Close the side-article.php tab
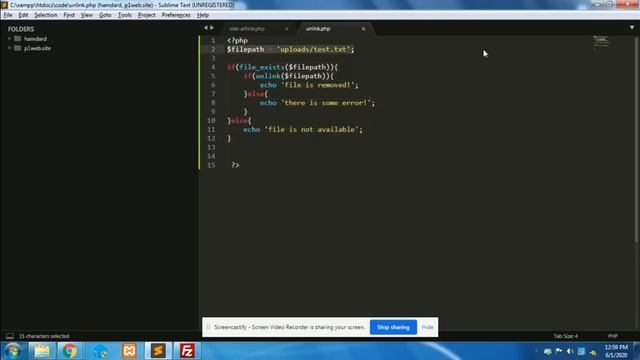Screen dimensions: 640x360 287,29
